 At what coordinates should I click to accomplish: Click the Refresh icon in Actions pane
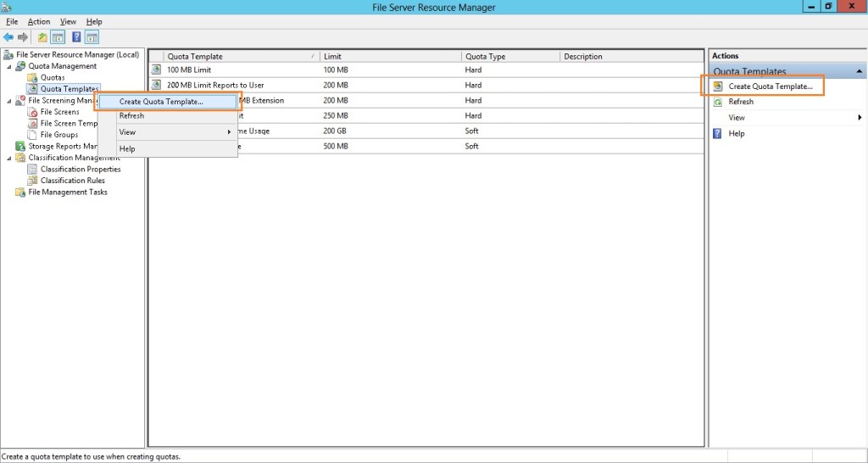pos(718,102)
